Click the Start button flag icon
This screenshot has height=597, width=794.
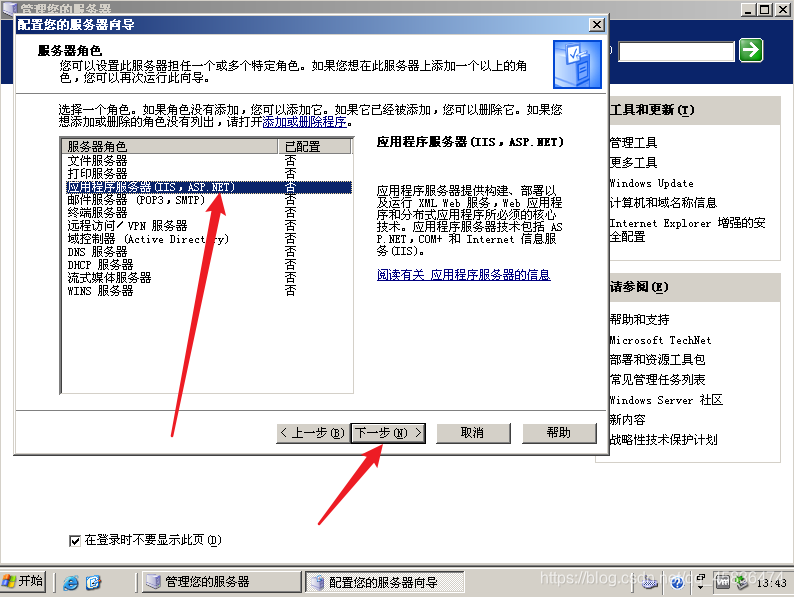pos(9,581)
